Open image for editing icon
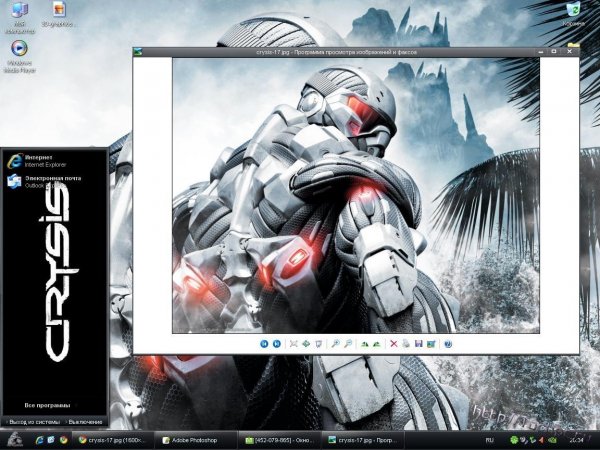The width and height of the screenshot is (600, 450). coord(431,344)
